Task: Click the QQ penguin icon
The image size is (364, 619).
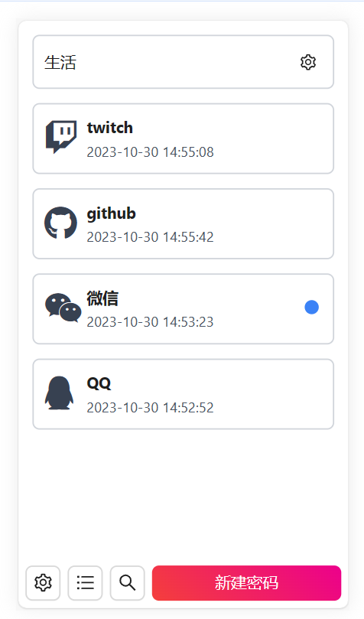Action: pos(59,393)
